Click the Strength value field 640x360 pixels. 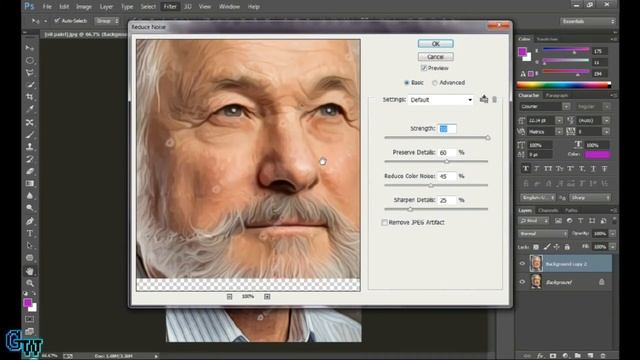click(x=447, y=129)
